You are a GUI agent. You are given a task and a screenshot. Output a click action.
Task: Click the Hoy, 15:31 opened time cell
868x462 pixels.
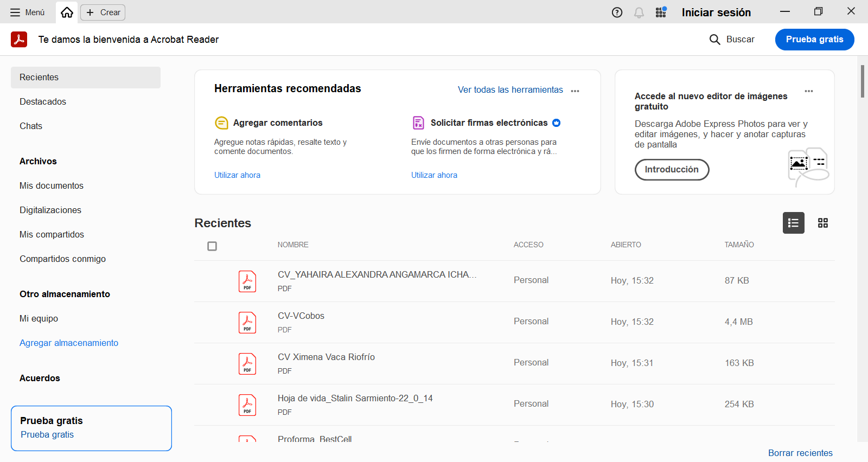tap(632, 363)
